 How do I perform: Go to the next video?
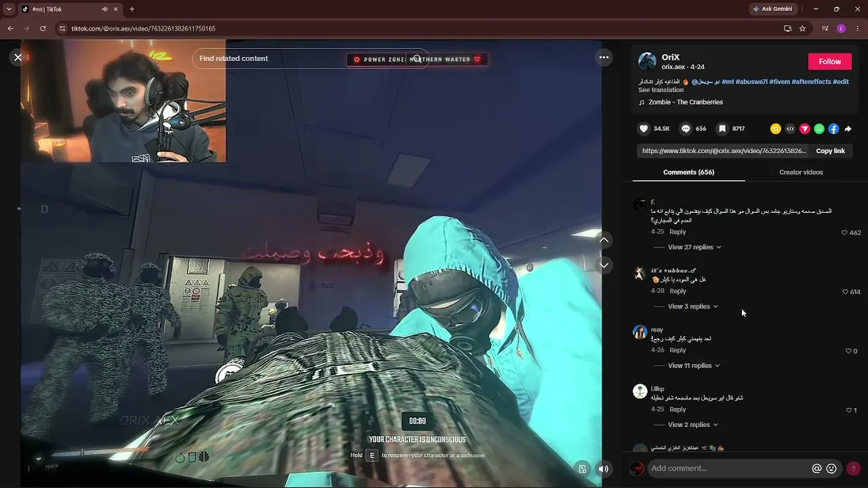pos(604,265)
